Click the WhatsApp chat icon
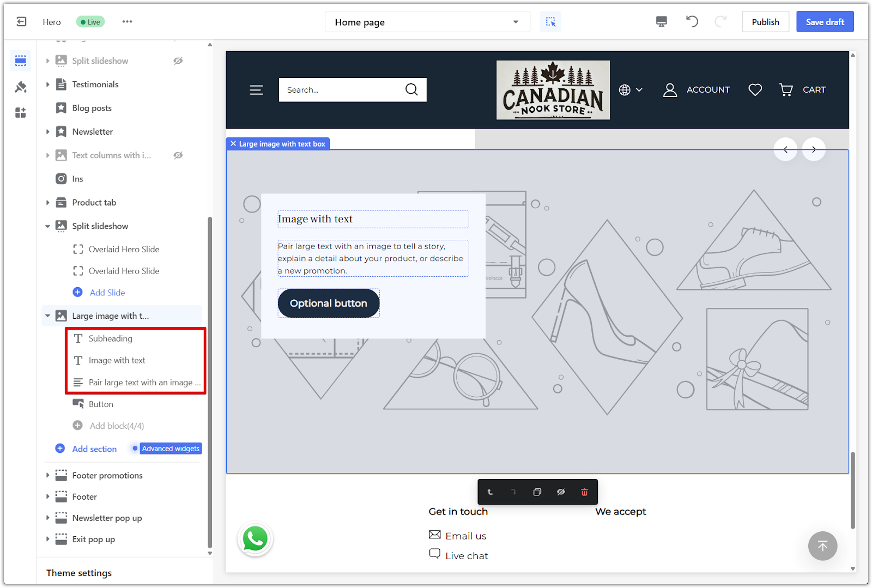This screenshot has width=872, height=588. [255, 539]
